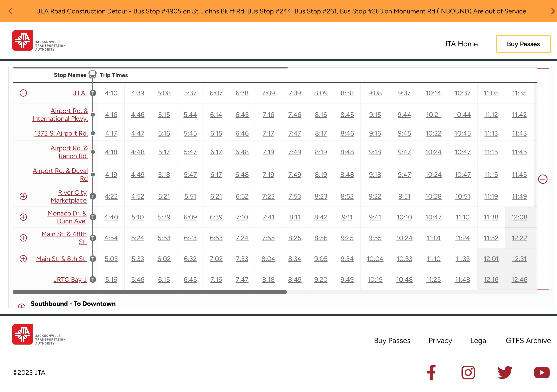This screenshot has width=557, height=392.
Task: Expand the Southbound - To Downtown section
Action: (21, 306)
